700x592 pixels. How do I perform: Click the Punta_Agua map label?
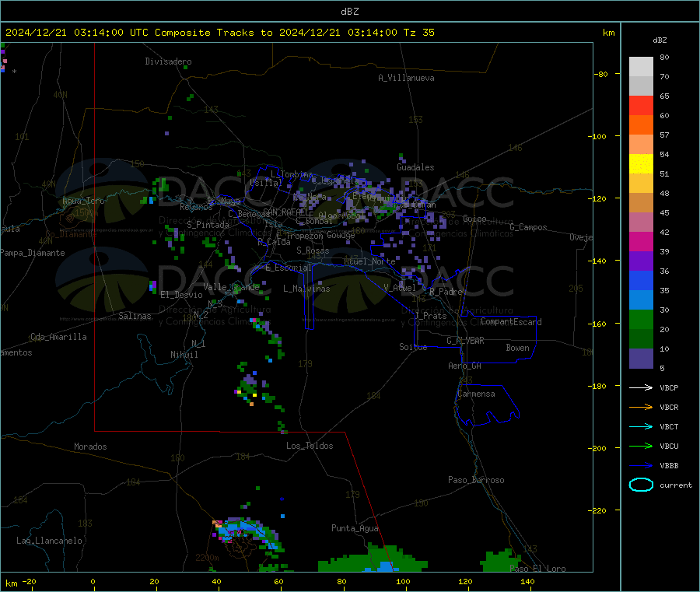[355, 529]
